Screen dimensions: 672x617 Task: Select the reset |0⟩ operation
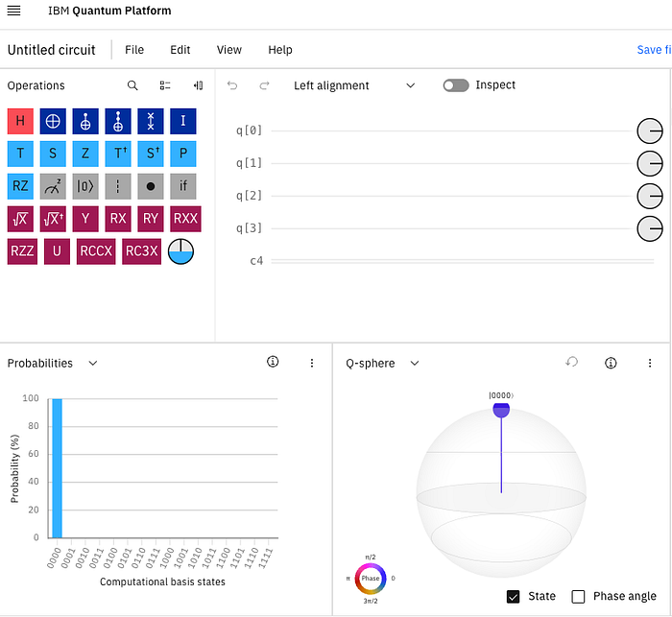[x=85, y=186]
